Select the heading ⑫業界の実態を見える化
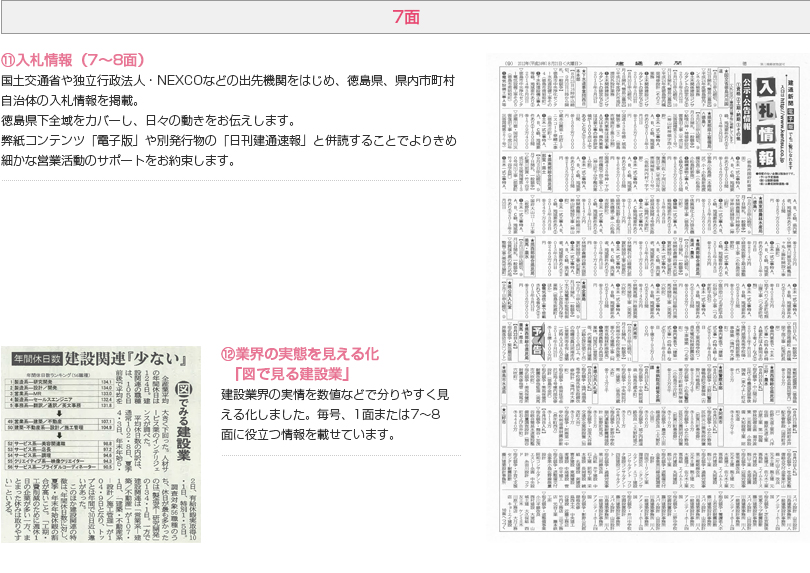Image resolution: width=810 pixels, height=573 pixels. (x=300, y=354)
